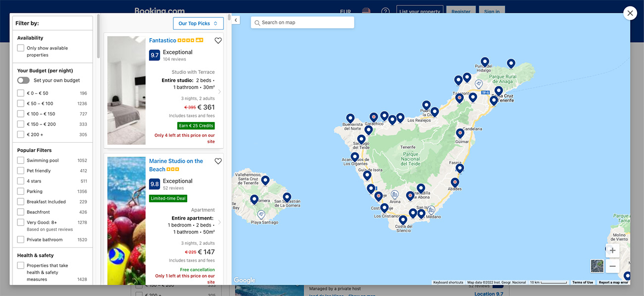
Task: Enable the 4 stars filter
Action: [21, 181]
